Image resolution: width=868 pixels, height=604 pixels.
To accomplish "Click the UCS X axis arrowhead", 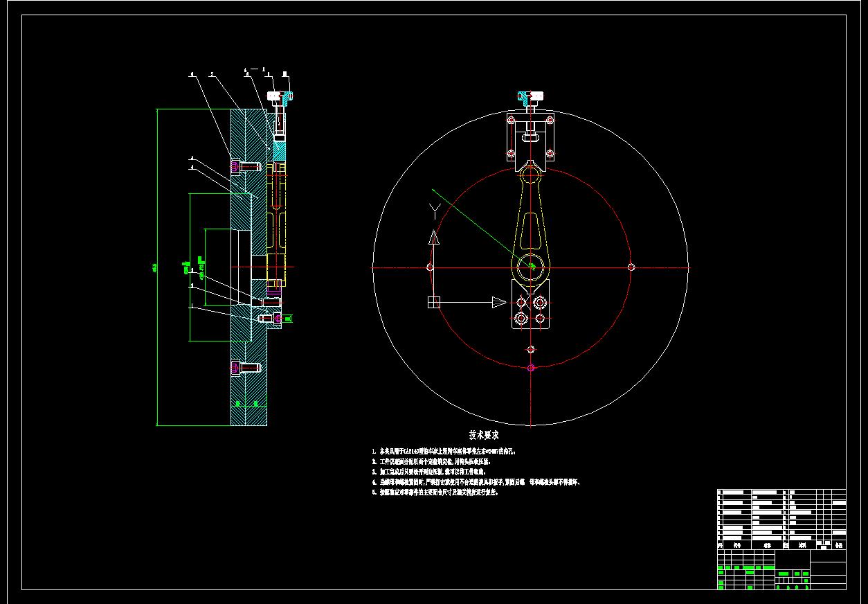I will [499, 302].
